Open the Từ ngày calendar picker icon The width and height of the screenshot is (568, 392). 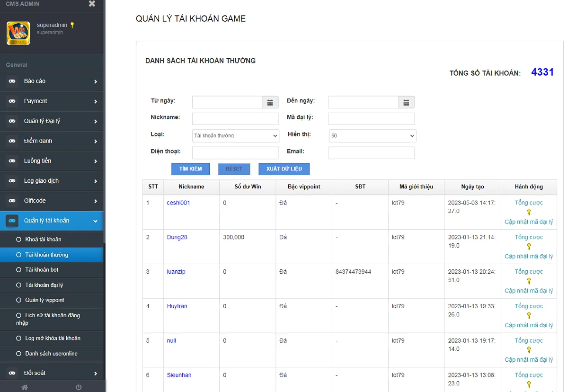coord(270,102)
